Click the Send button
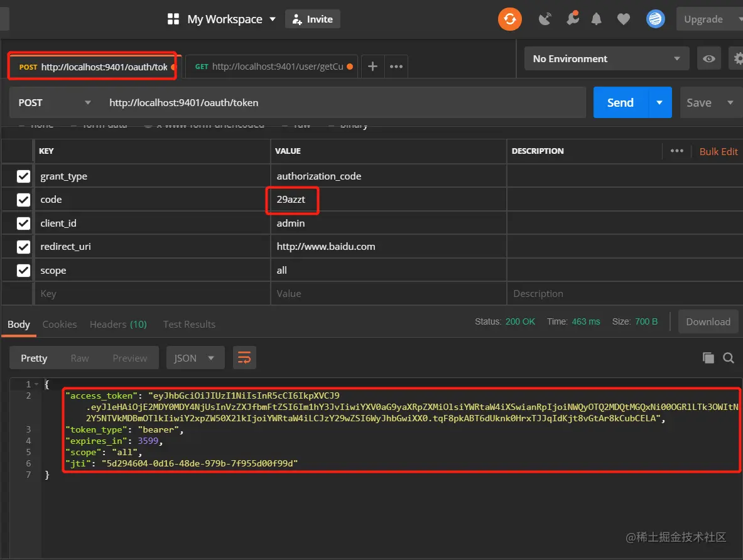This screenshot has width=743, height=560. click(621, 102)
